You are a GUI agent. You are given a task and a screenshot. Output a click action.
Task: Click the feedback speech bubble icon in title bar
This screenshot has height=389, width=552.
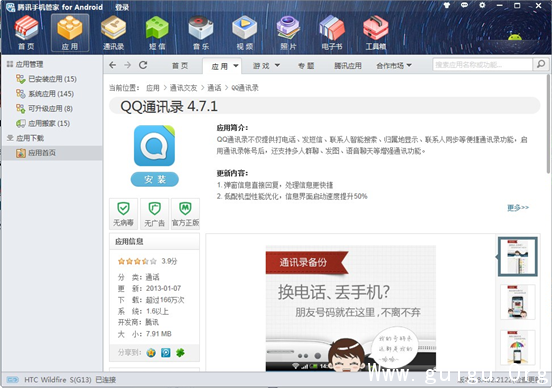464,5
